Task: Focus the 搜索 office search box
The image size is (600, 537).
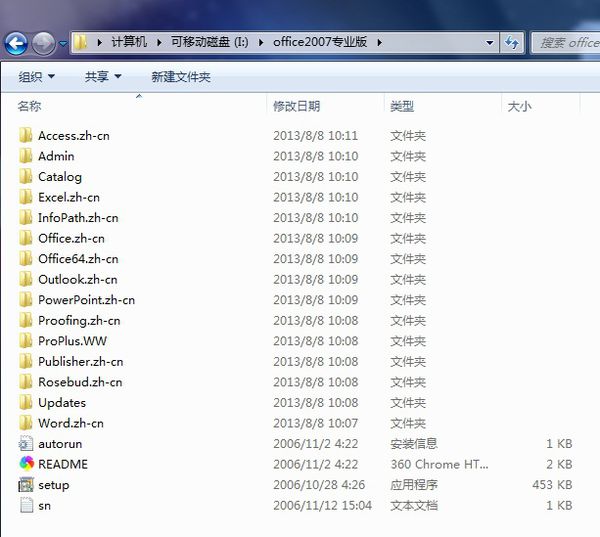Action: 566,42
